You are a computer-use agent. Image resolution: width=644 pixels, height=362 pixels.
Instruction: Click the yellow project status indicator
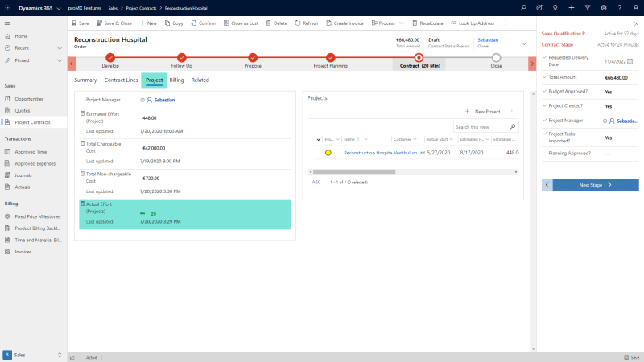point(328,152)
